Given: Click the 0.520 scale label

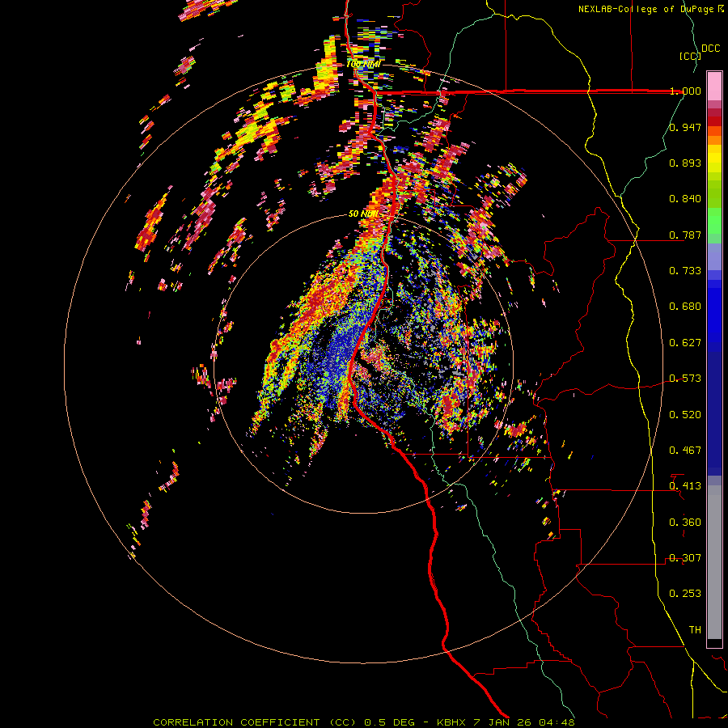Looking at the screenshot, I should [x=685, y=415].
